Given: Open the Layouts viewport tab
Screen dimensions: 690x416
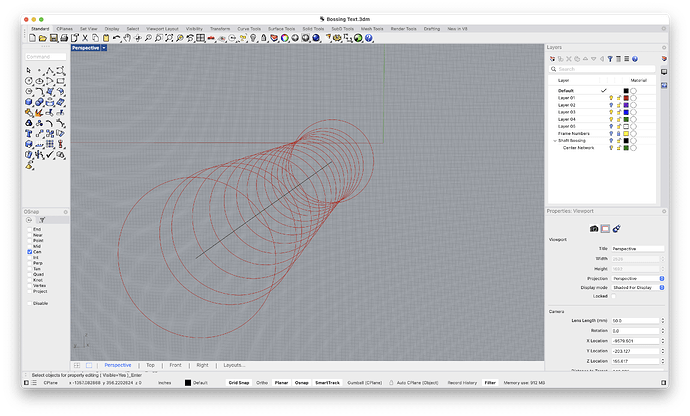Looking at the screenshot, I should pyautogui.click(x=234, y=365).
